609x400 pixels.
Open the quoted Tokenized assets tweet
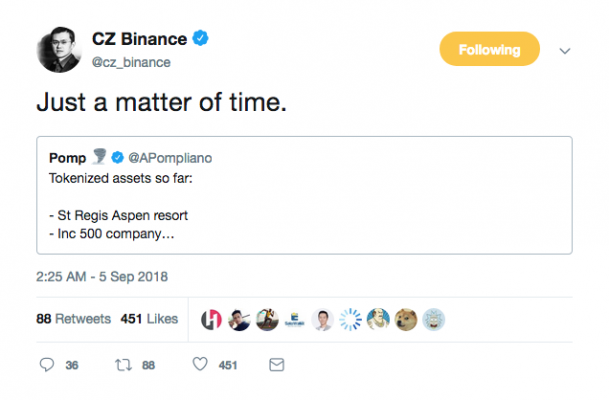click(304, 195)
